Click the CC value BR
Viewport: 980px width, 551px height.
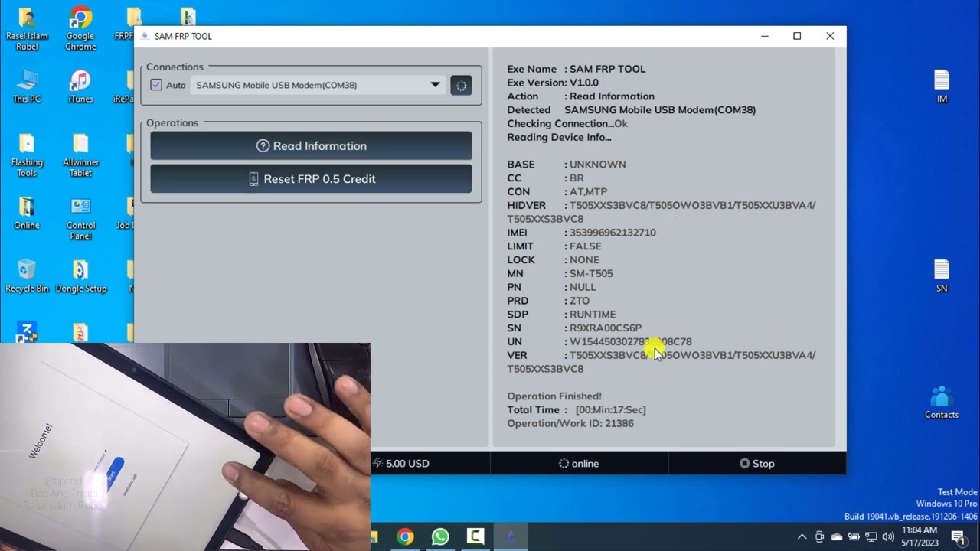tap(577, 178)
